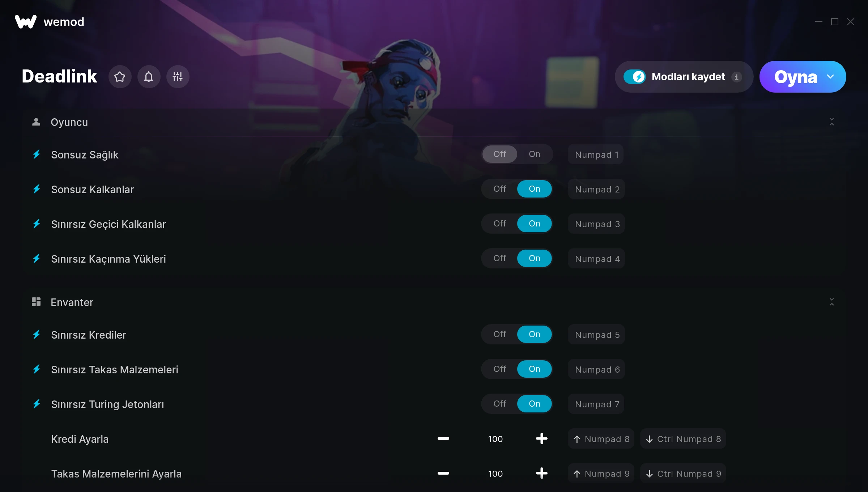
Task: Collapse the Envanter section
Action: tap(832, 302)
